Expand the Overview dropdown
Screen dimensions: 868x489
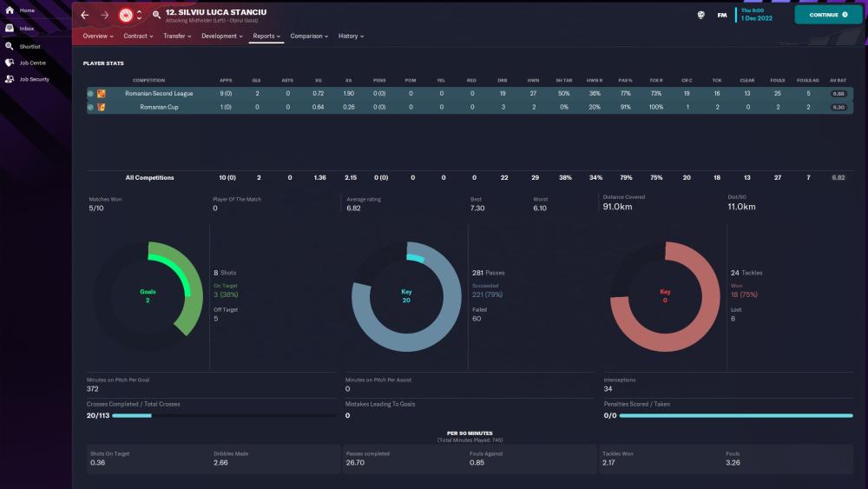click(99, 36)
